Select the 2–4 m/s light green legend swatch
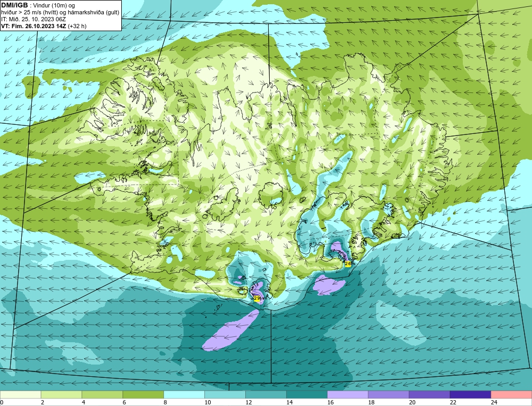The image size is (532, 406). coord(61,395)
